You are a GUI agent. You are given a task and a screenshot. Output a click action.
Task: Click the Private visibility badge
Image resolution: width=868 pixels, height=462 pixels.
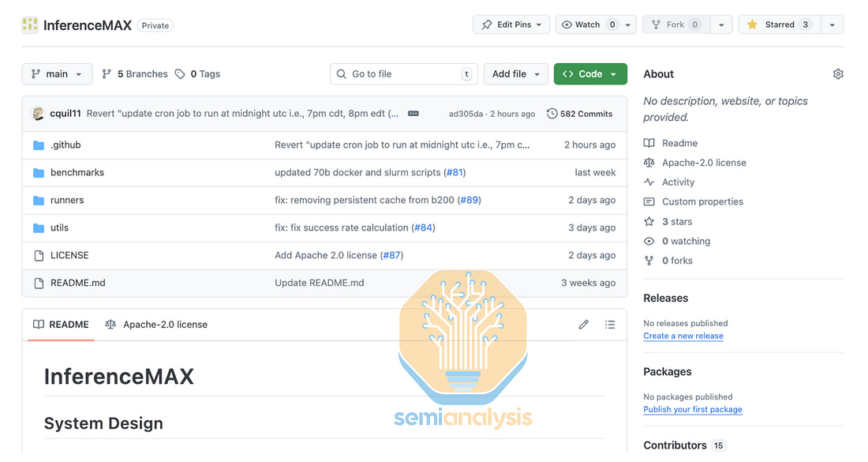pos(155,25)
